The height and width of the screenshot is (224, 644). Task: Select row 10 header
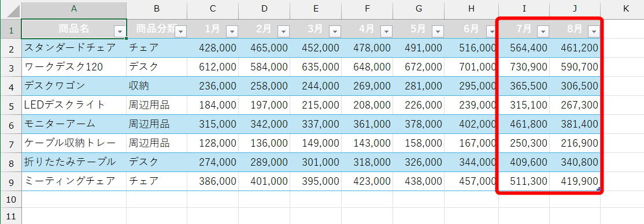pyautogui.click(x=10, y=200)
